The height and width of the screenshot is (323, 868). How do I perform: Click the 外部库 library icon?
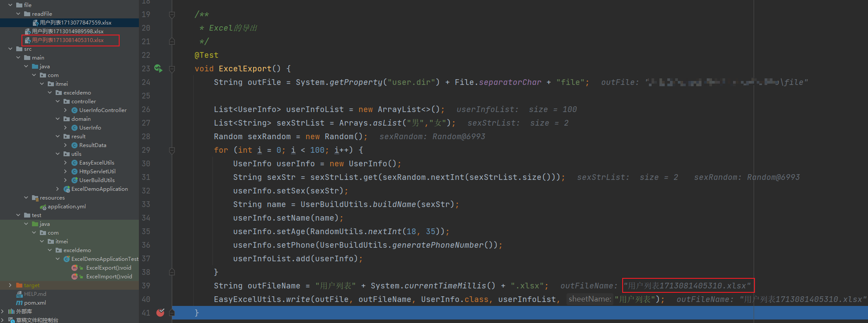click(x=11, y=312)
